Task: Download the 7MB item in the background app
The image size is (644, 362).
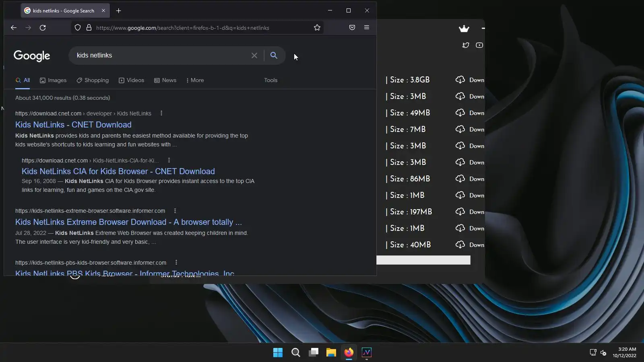Action: pyautogui.click(x=470, y=129)
